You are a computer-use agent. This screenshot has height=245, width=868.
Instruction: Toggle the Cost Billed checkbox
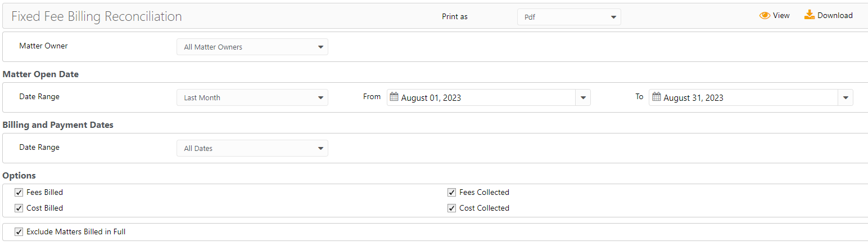pyautogui.click(x=19, y=208)
